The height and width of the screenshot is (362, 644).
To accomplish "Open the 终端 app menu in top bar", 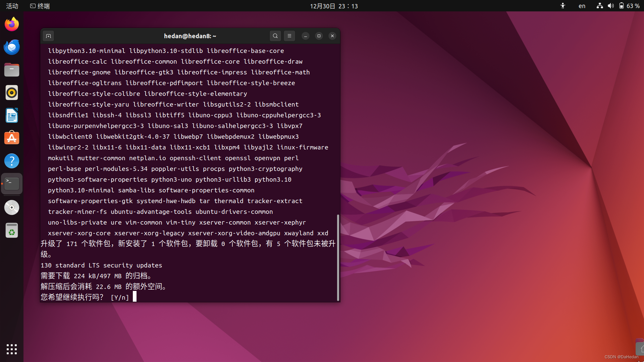I will [40, 6].
